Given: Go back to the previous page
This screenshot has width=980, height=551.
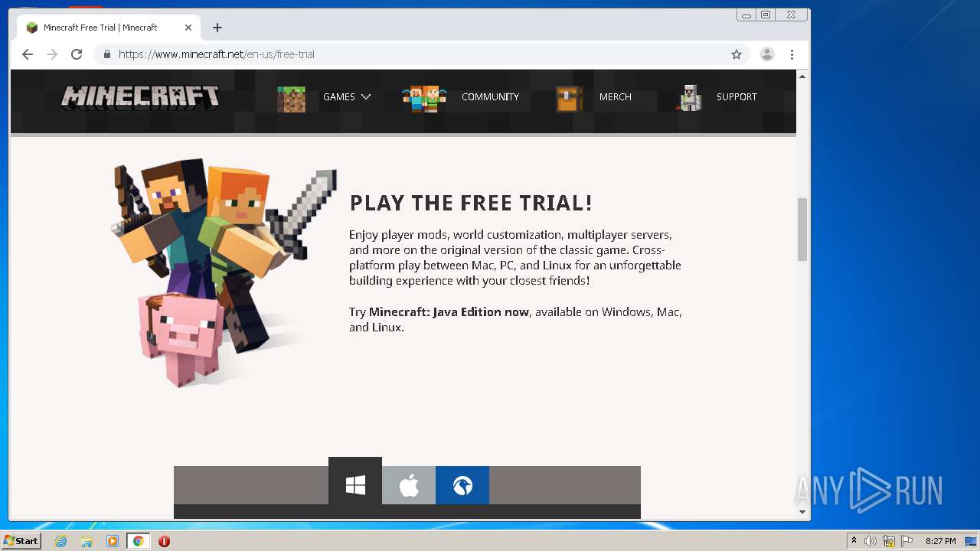Looking at the screenshot, I should tap(28, 54).
